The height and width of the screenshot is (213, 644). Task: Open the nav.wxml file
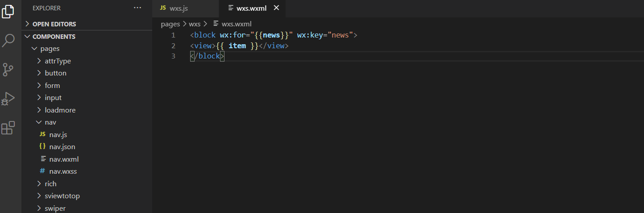tap(87, 159)
